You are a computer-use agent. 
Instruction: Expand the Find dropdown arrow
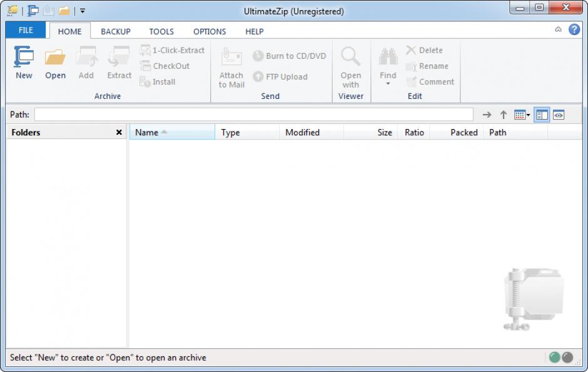tap(388, 83)
